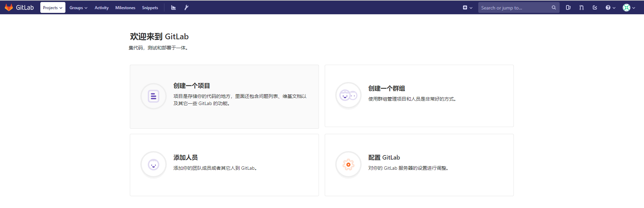The height and width of the screenshot is (208, 644).
Task: Open the To-Do list icon
Action: (595, 7)
